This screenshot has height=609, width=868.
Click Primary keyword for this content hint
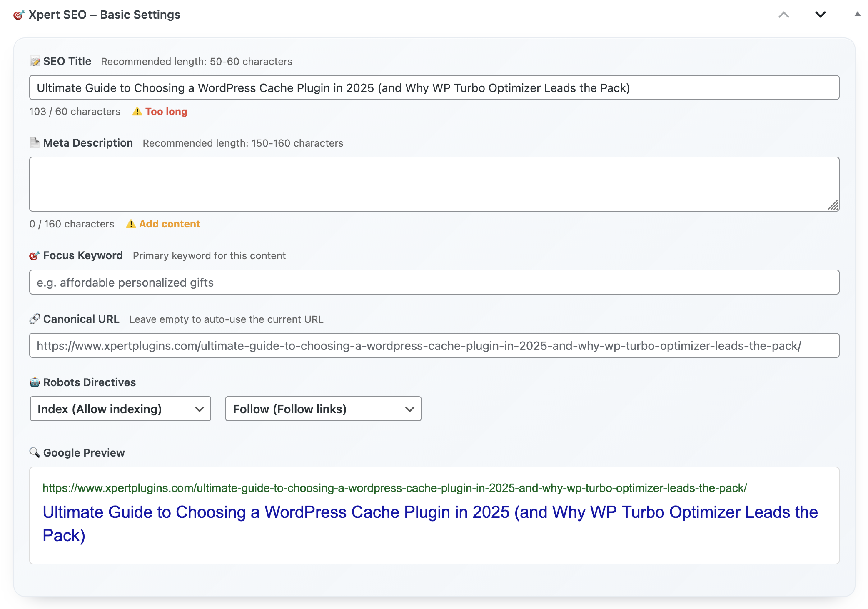coord(210,256)
